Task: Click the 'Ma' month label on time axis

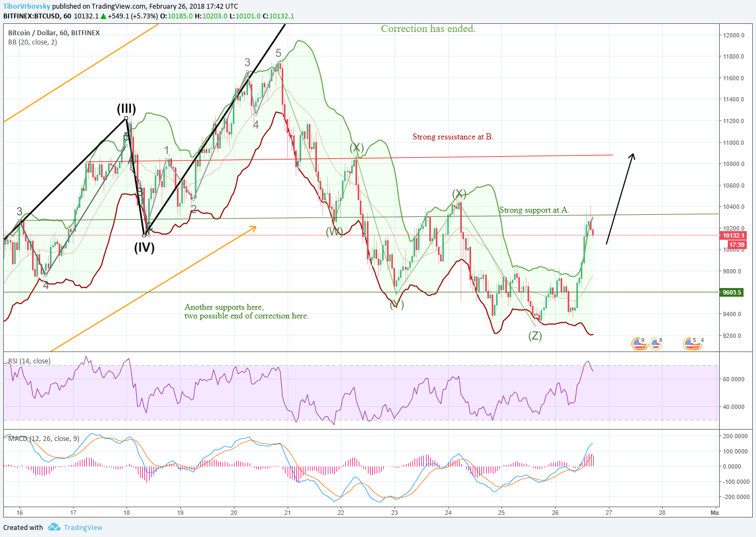Action: pyautogui.click(x=715, y=512)
